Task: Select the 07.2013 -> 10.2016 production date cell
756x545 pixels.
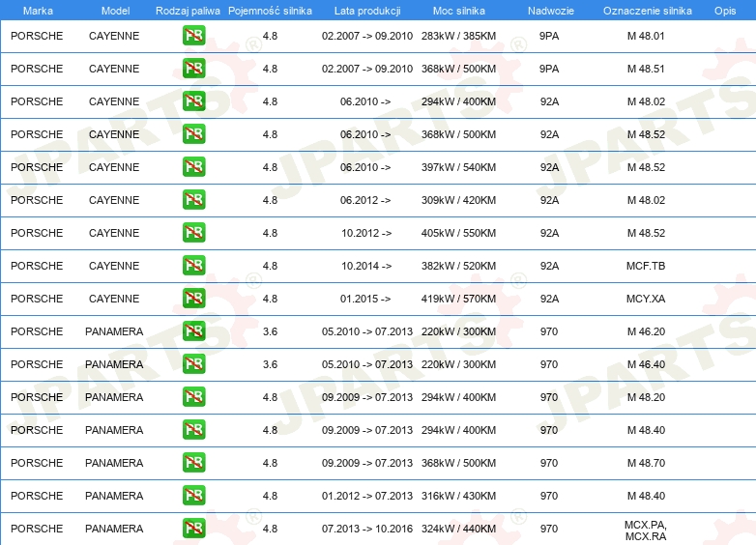Action: pyautogui.click(x=367, y=529)
